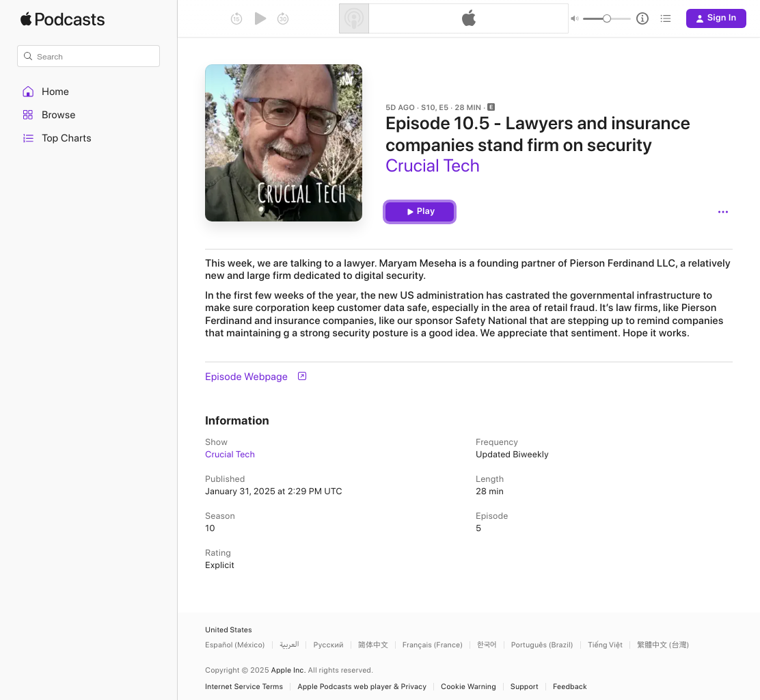The image size is (760, 700).
Task: Adjust the volume slider
Action: pyautogui.click(x=606, y=18)
